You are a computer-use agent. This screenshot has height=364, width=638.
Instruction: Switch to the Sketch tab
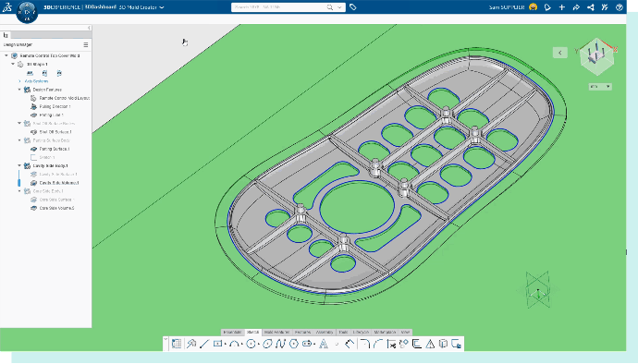tap(252, 333)
